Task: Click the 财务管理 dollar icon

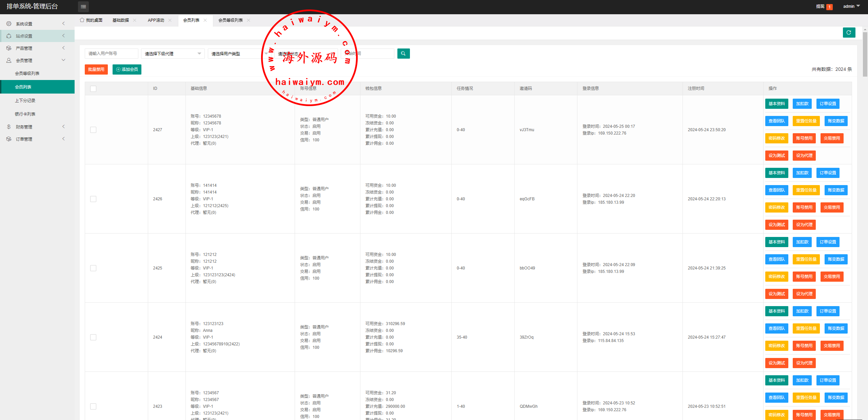Action: [x=9, y=127]
